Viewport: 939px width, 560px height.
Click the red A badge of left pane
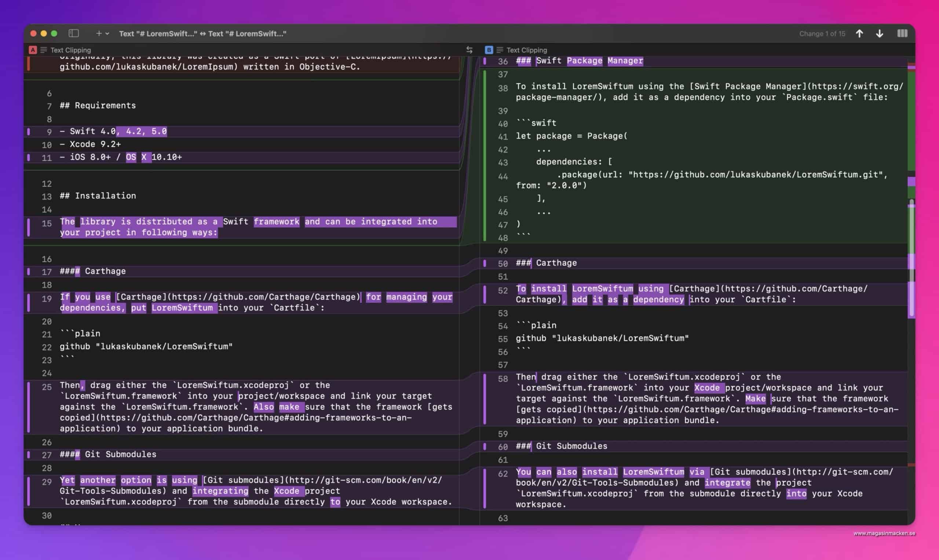pyautogui.click(x=33, y=50)
